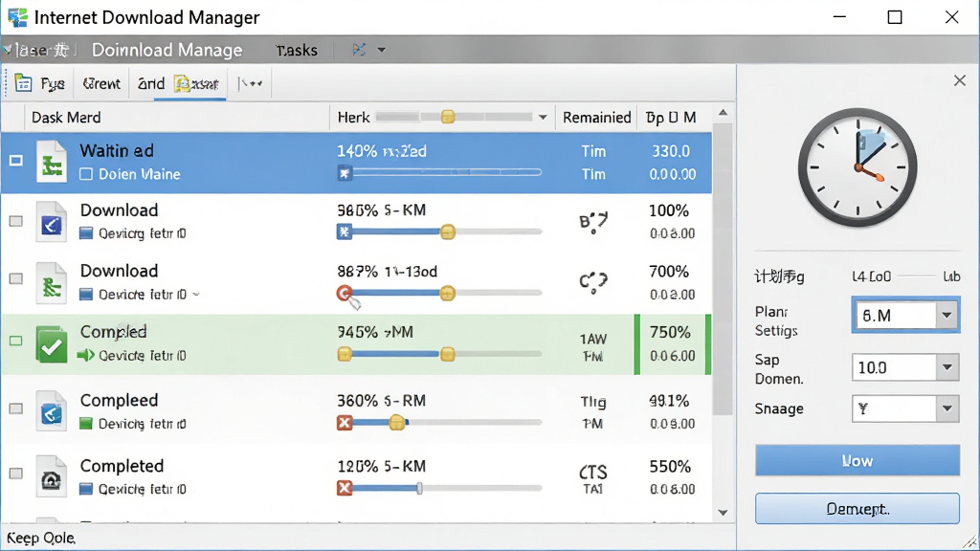The width and height of the screenshot is (980, 551).
Task: Open the toolbar overflow arrows item
Action: [x=251, y=83]
